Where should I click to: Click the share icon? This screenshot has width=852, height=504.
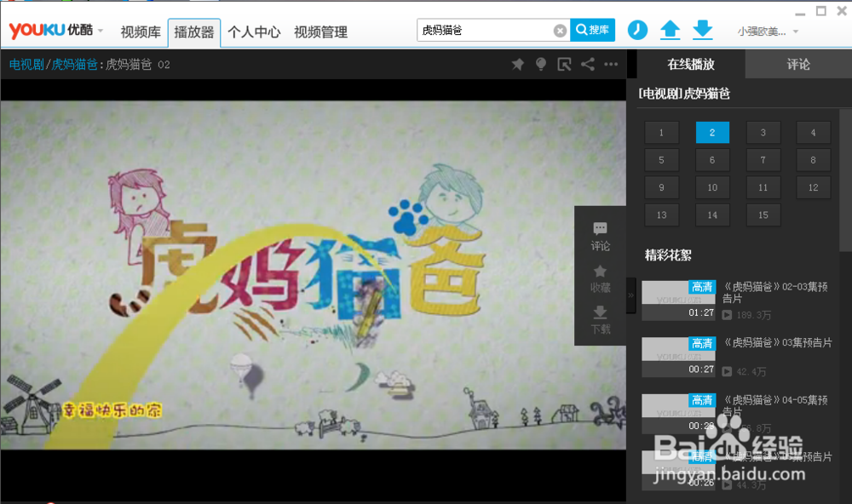(x=587, y=65)
